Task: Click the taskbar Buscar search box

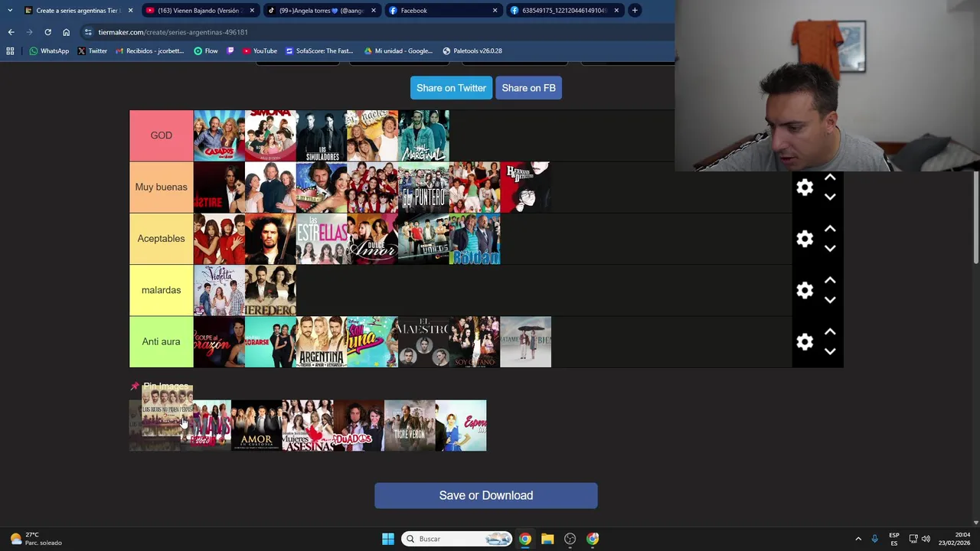Action: click(456, 539)
